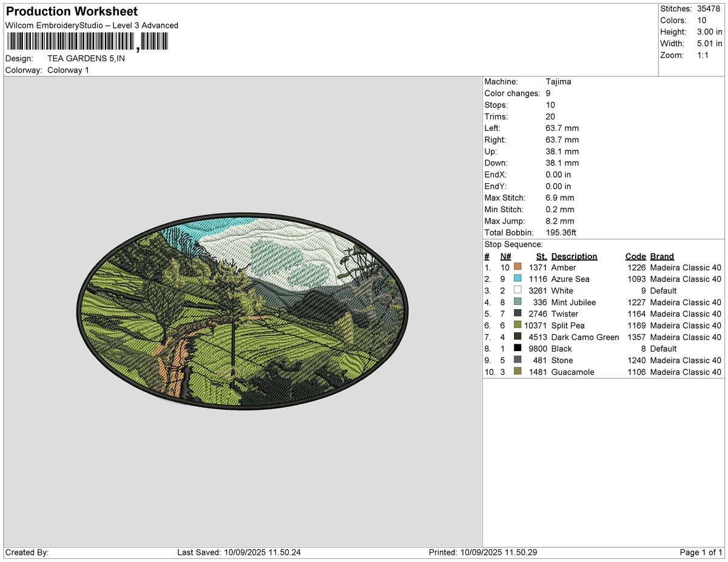Click the Production Worksheet title

pyautogui.click(x=72, y=12)
